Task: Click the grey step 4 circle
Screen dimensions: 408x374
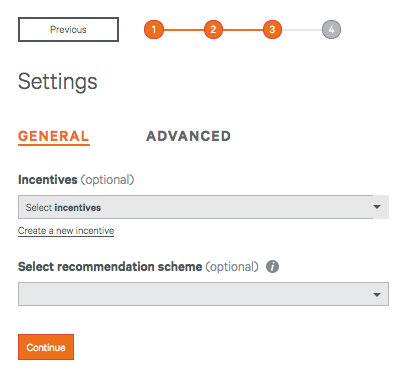Action: click(x=331, y=30)
